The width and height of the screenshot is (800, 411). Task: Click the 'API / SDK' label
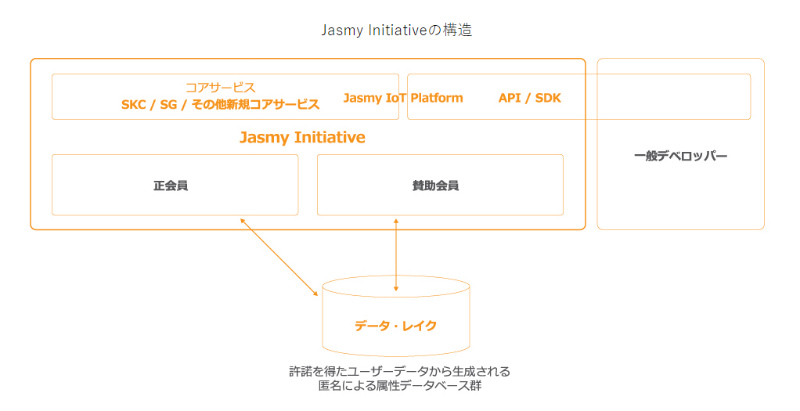pos(530,98)
